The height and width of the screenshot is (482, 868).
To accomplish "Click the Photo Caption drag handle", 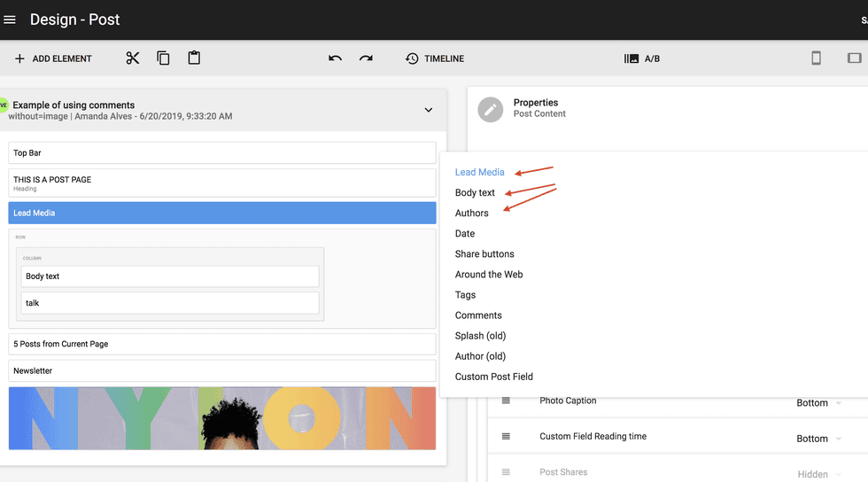I will 506,400.
